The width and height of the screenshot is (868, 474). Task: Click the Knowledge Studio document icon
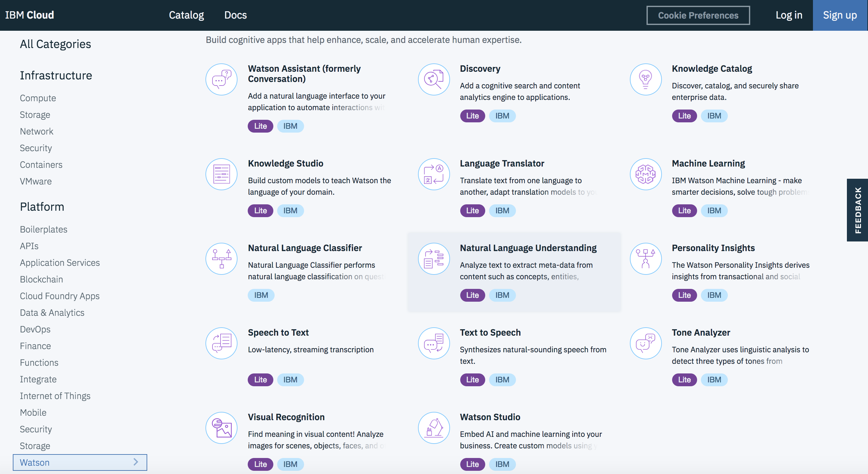click(x=221, y=174)
